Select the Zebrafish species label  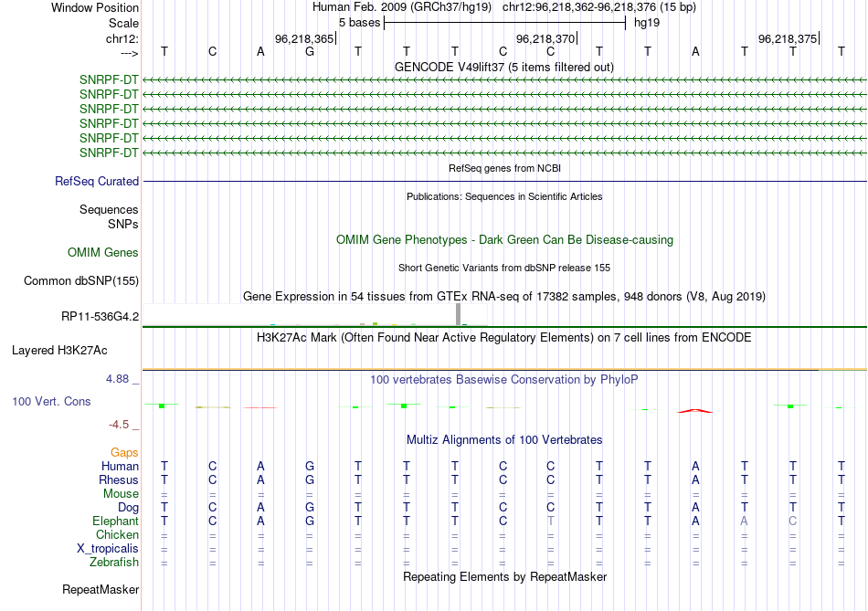[x=114, y=563]
